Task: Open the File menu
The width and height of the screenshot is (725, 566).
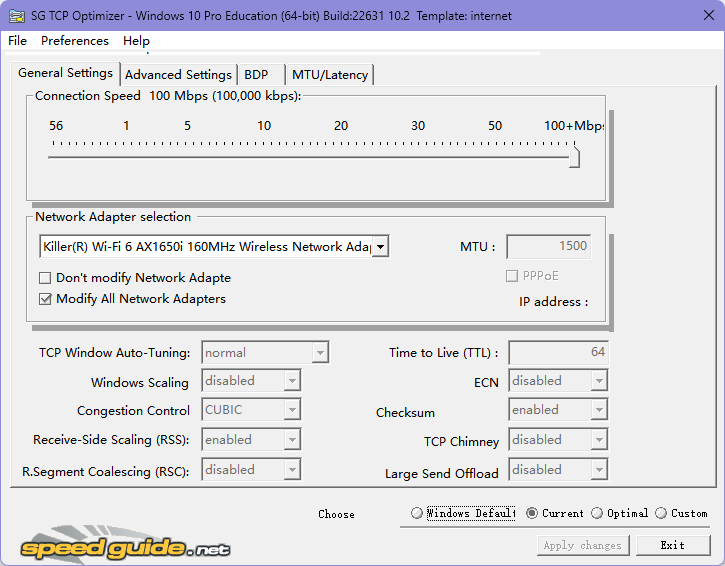Action: click(x=18, y=41)
